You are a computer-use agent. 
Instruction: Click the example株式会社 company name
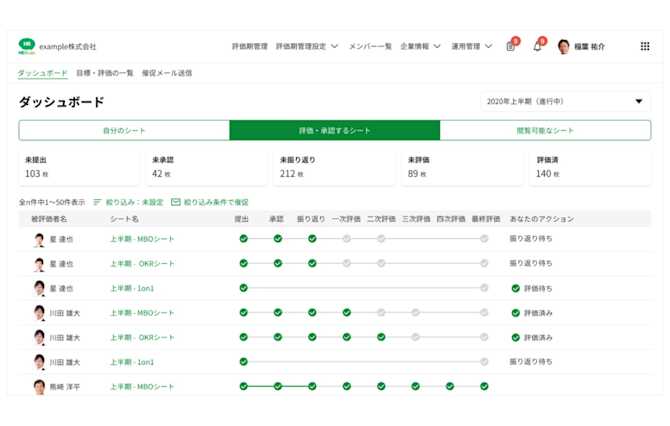click(68, 46)
